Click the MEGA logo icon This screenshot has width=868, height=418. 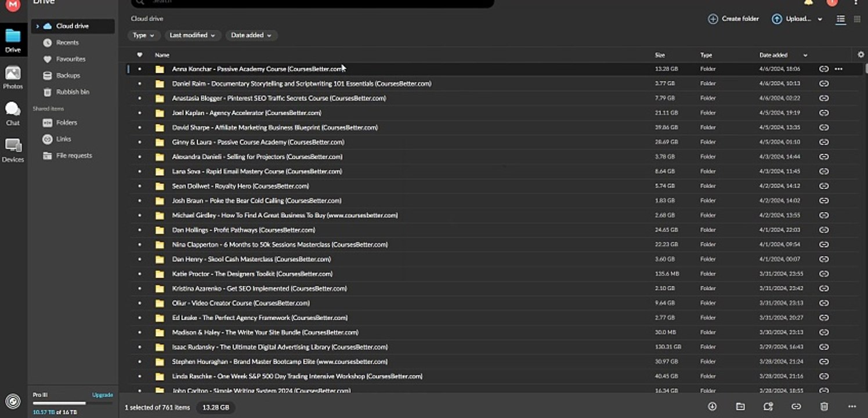pyautogui.click(x=13, y=5)
